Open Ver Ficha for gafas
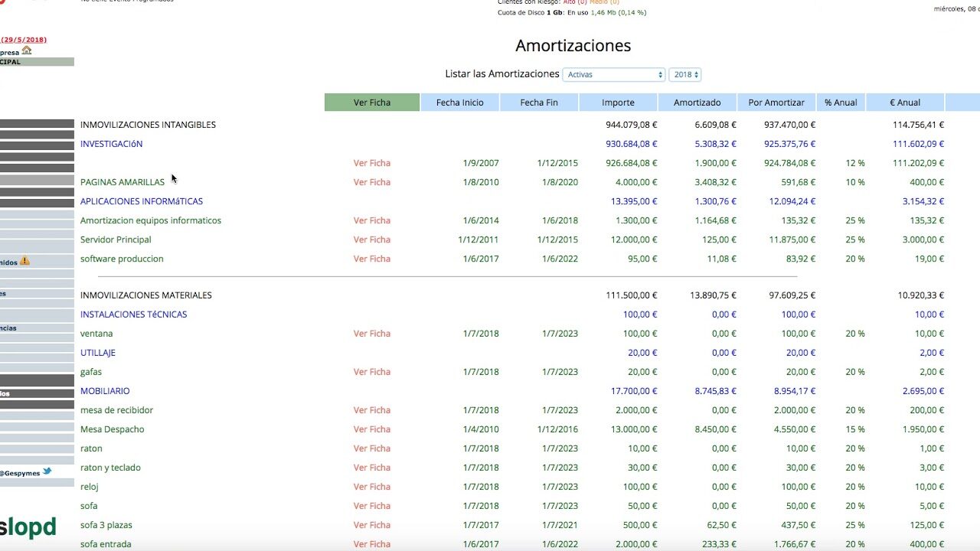Screen dimensions: 980x551 click(x=372, y=372)
